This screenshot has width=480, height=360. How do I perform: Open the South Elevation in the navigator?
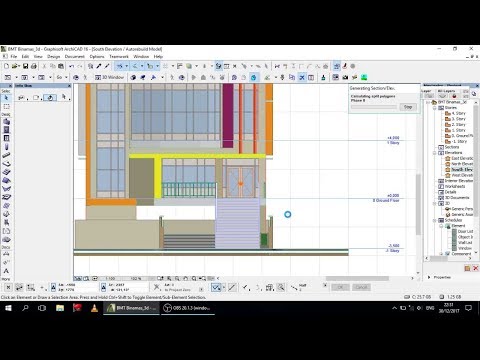(x=459, y=170)
